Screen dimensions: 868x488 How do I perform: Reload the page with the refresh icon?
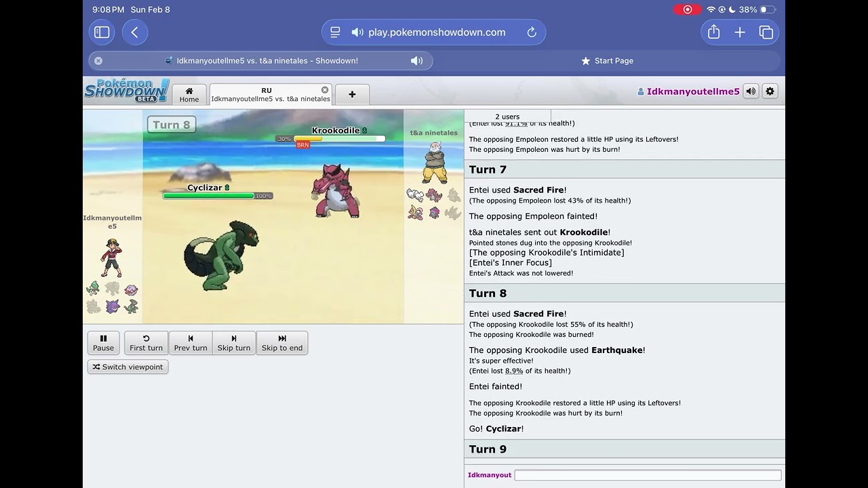(x=532, y=32)
